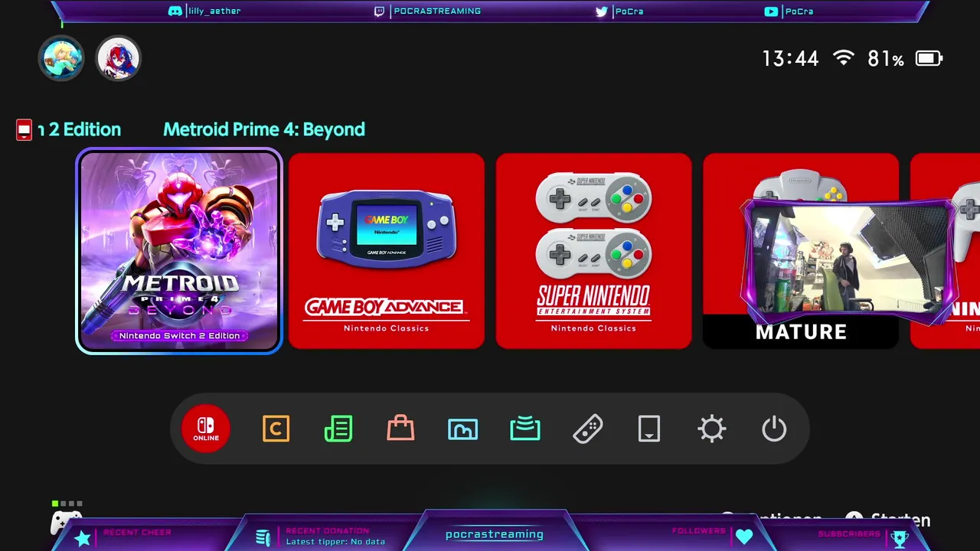Image resolution: width=980 pixels, height=551 pixels.
Task: Open the Album picture icon
Action: coord(462,429)
